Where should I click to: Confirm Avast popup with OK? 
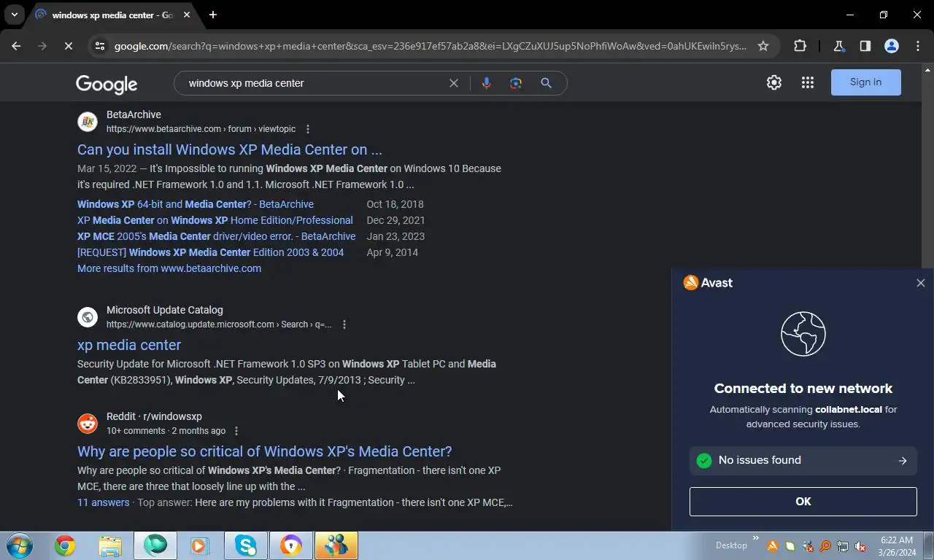pos(803,502)
